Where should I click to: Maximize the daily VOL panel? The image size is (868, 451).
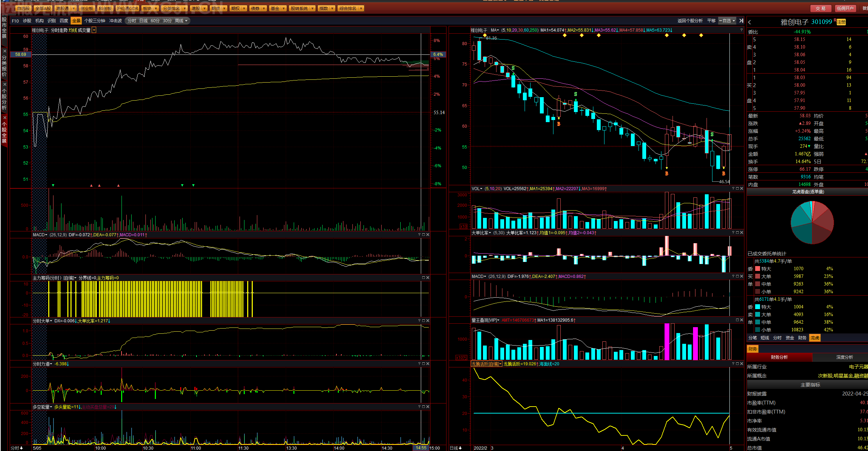tap(737, 189)
